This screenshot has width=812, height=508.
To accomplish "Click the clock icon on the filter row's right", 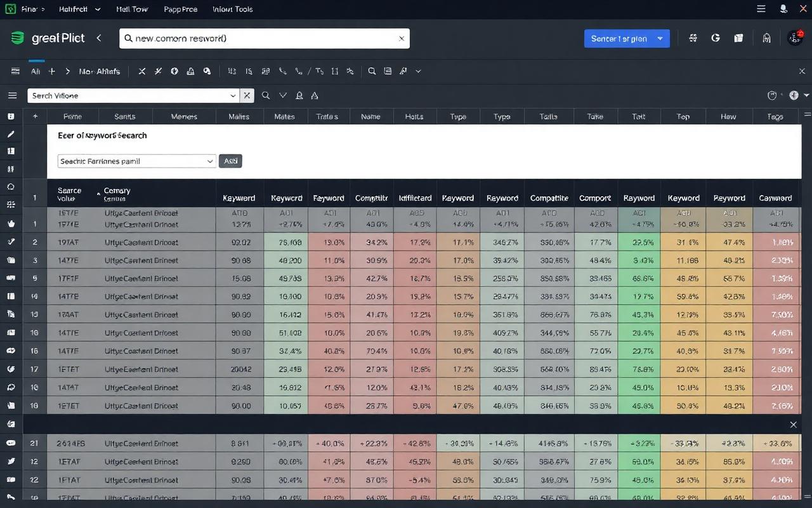I will click(772, 95).
